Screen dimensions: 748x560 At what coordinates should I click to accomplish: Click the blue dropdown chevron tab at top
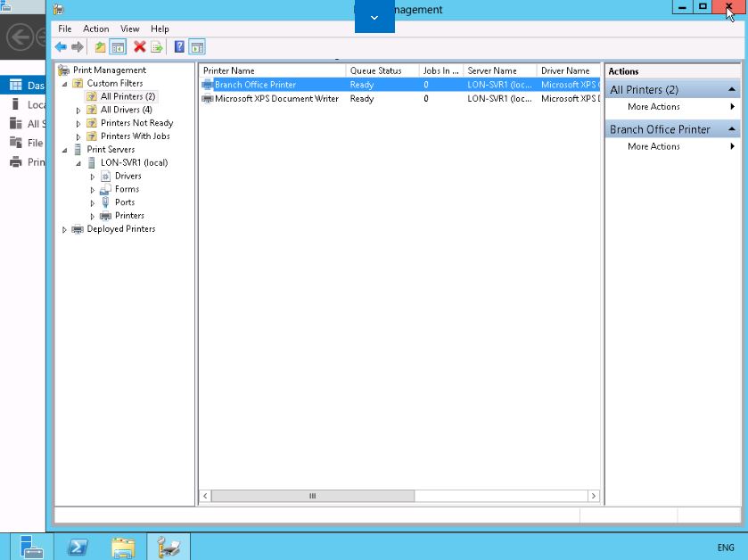[x=374, y=17]
